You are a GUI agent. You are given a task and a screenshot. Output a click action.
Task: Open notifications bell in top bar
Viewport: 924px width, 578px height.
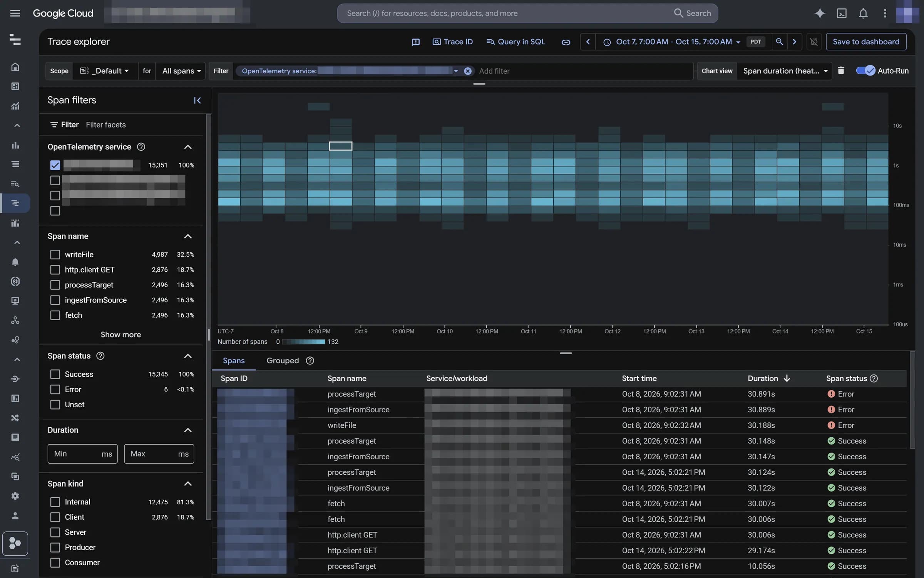pos(863,13)
